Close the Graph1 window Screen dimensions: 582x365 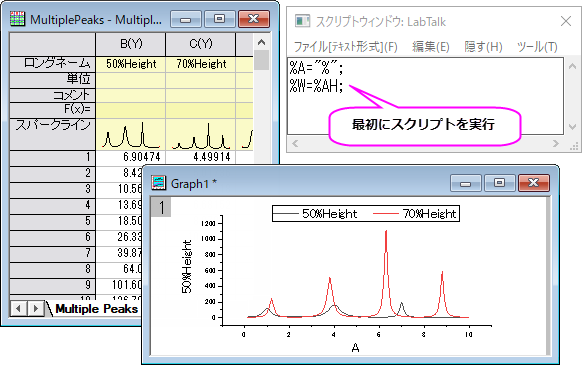tap(533, 183)
